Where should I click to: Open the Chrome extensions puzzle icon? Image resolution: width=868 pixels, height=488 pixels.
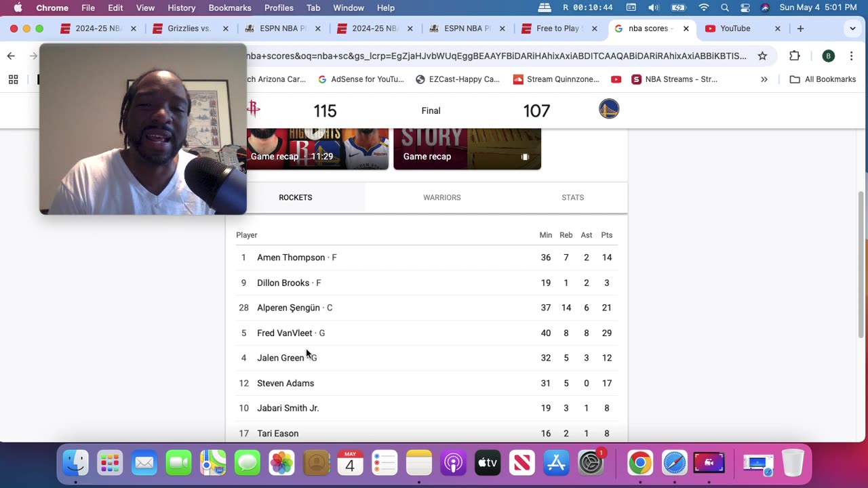tap(795, 56)
